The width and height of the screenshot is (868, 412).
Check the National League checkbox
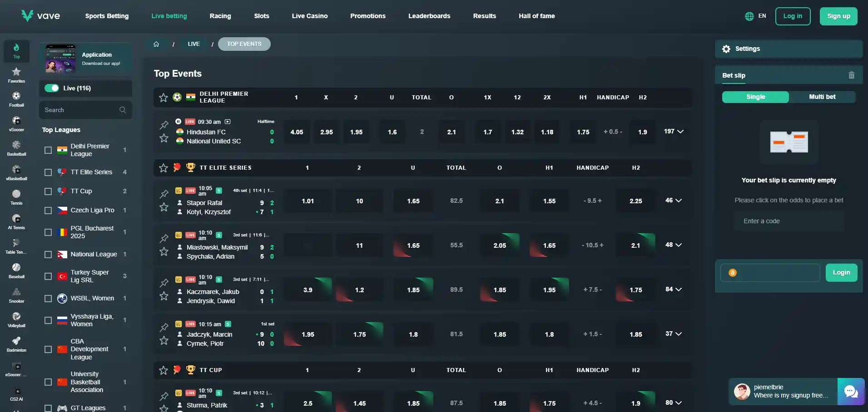click(48, 255)
